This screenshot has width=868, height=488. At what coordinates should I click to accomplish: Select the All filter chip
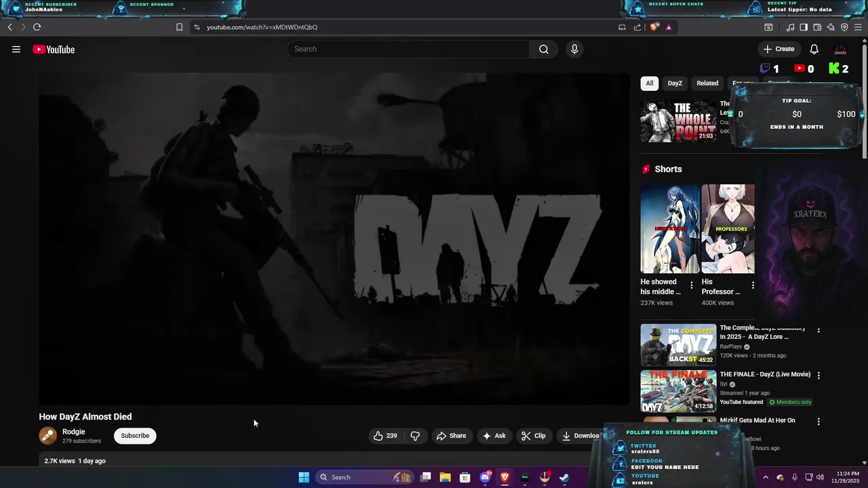point(649,83)
